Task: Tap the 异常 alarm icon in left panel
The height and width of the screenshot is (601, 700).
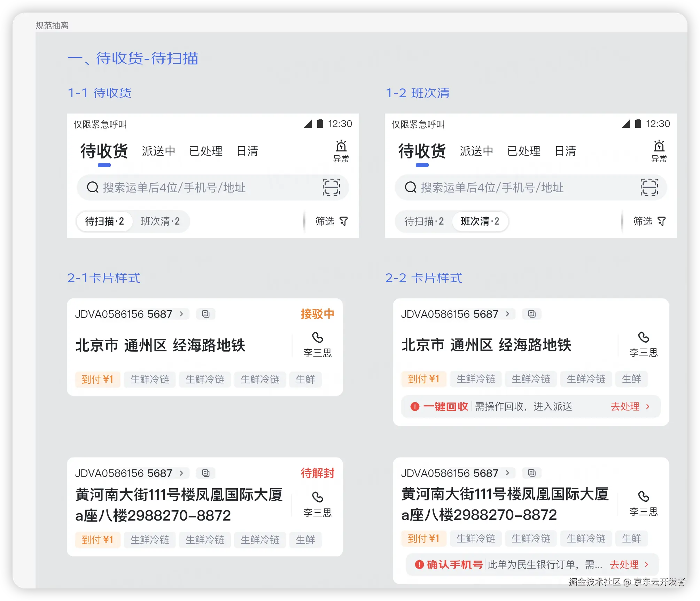Action: point(341,146)
